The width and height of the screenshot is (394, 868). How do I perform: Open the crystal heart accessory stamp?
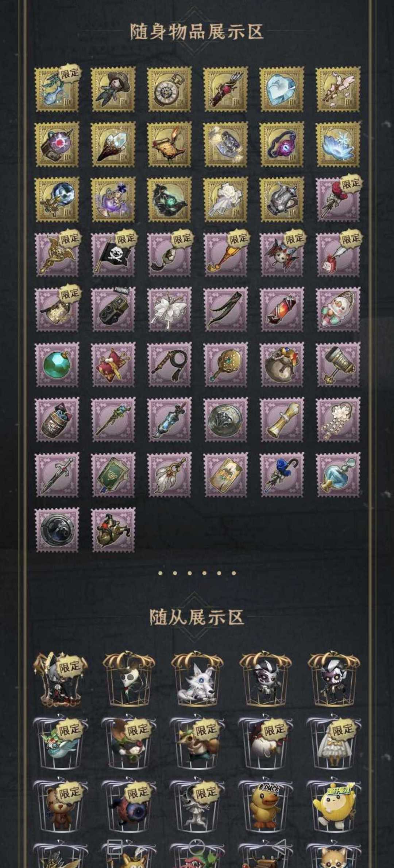click(282, 89)
